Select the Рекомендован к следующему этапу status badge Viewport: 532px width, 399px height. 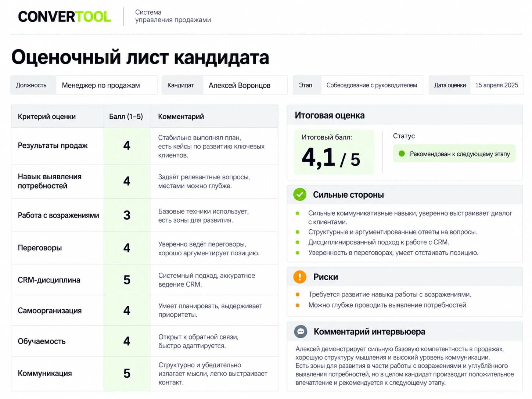pyautogui.click(x=454, y=154)
